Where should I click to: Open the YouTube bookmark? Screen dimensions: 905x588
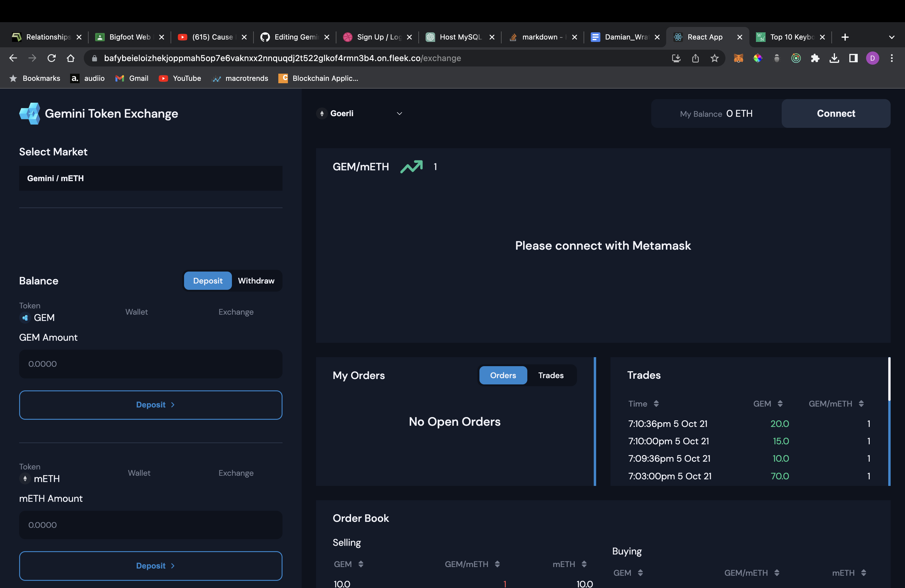coord(180,78)
